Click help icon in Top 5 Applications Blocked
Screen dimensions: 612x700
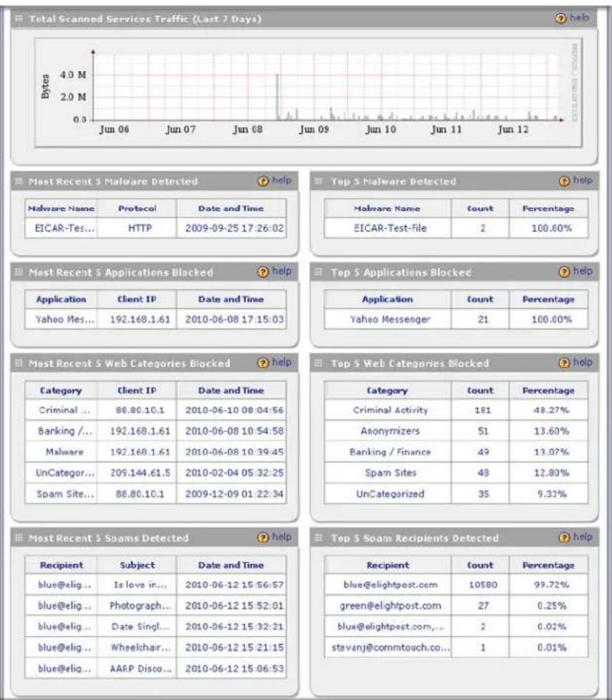tap(564, 272)
